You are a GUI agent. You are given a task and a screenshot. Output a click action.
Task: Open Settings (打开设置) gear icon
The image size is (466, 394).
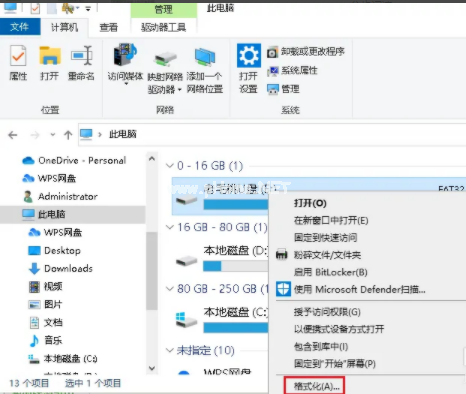tap(249, 68)
